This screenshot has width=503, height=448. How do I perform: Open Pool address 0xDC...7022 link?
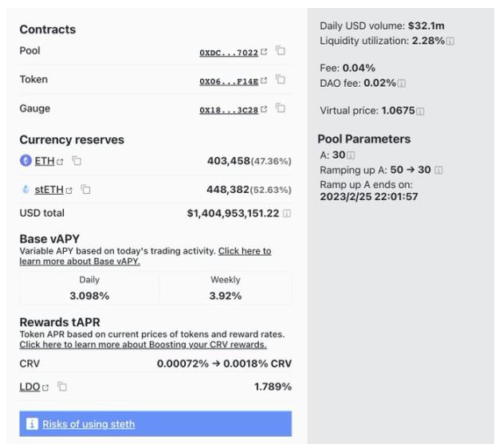(229, 53)
